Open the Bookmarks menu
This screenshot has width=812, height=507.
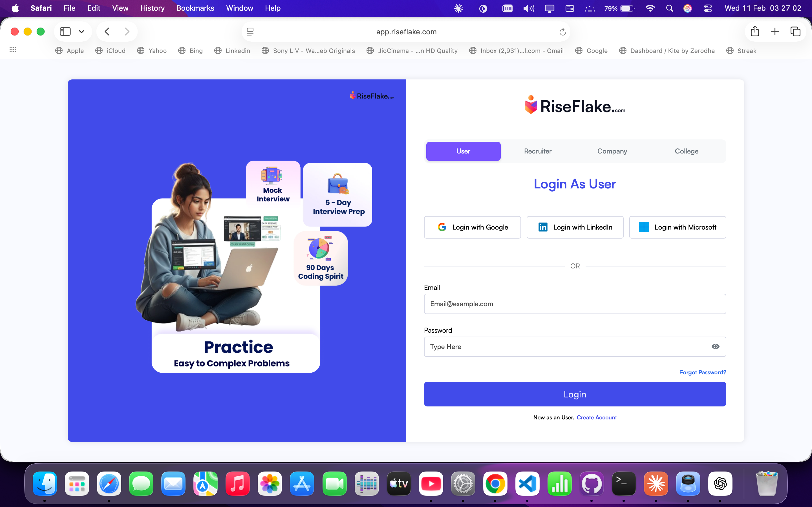(x=195, y=8)
